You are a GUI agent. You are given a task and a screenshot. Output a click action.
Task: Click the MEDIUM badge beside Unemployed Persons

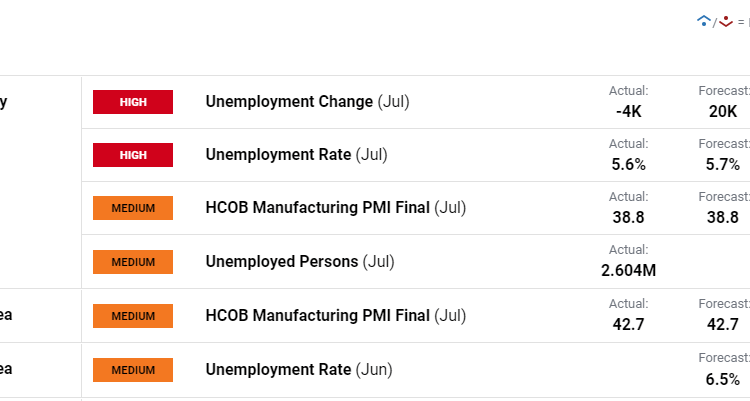133,262
